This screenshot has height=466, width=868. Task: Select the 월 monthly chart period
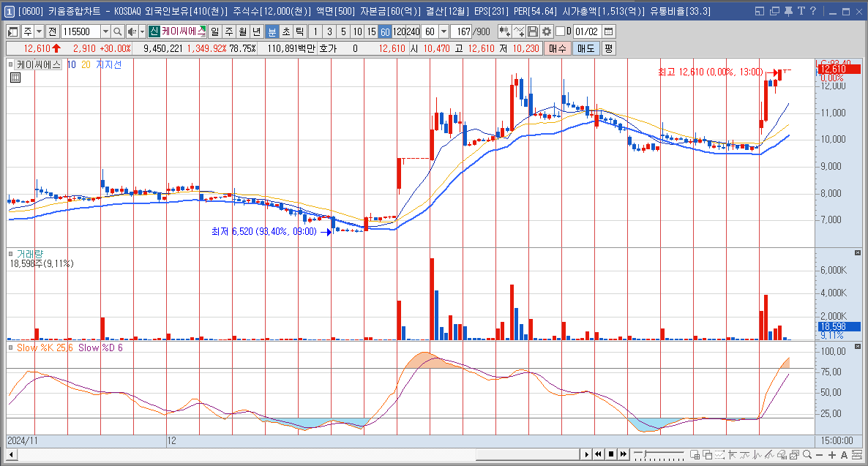[243, 31]
